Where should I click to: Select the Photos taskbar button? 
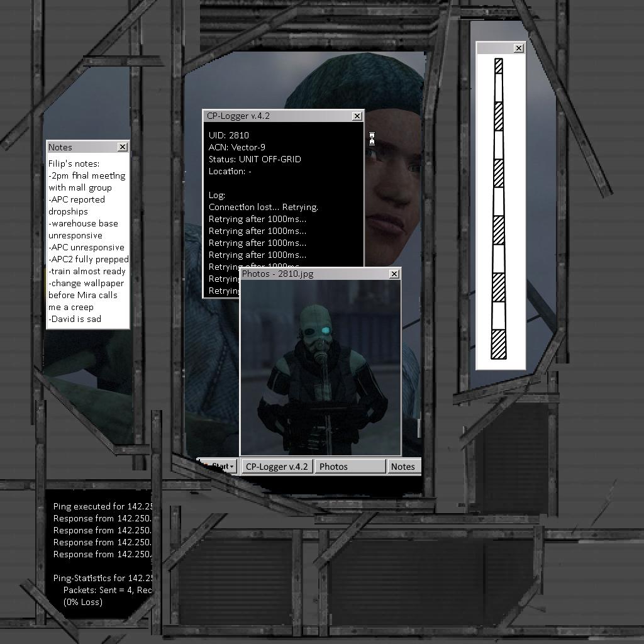pos(350,466)
